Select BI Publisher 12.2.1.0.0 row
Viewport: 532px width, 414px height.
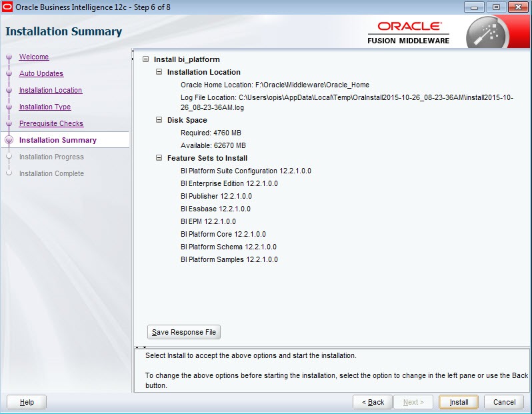[x=216, y=196]
